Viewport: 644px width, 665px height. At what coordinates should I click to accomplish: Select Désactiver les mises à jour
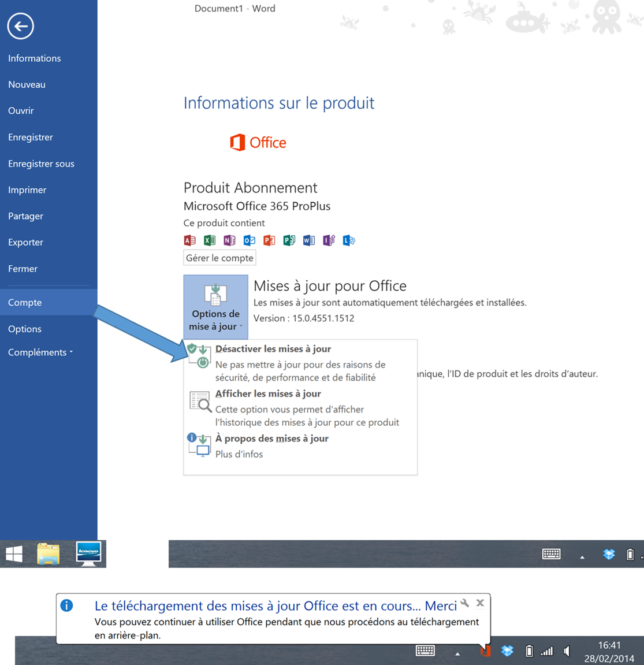(x=273, y=349)
